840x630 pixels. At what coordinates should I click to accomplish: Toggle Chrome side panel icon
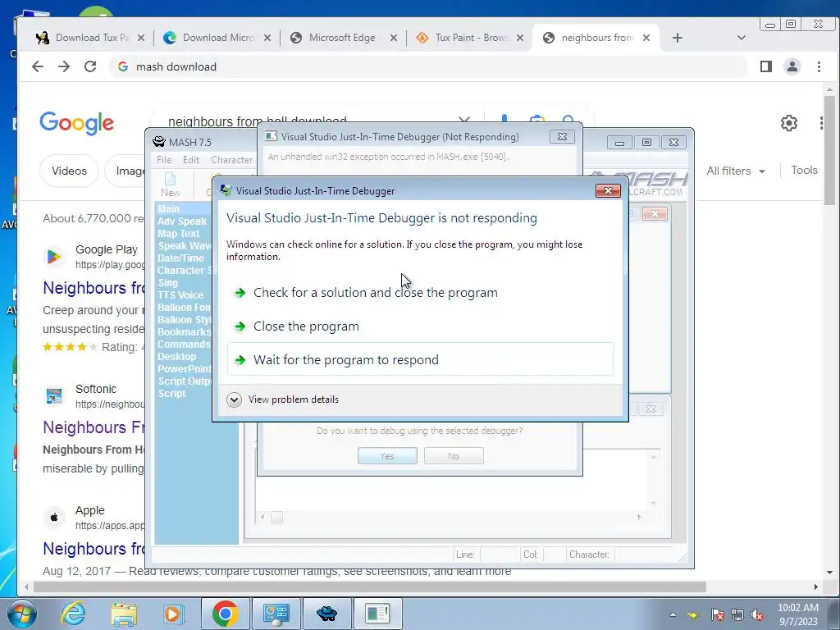(x=766, y=66)
